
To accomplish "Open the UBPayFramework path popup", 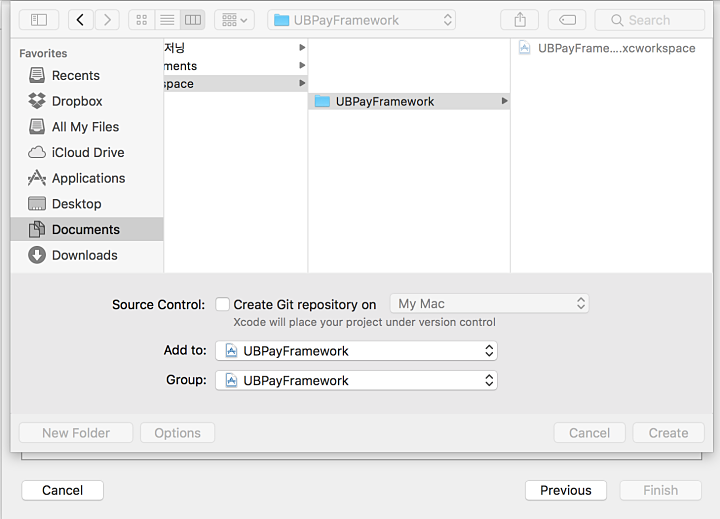I will click(362, 20).
